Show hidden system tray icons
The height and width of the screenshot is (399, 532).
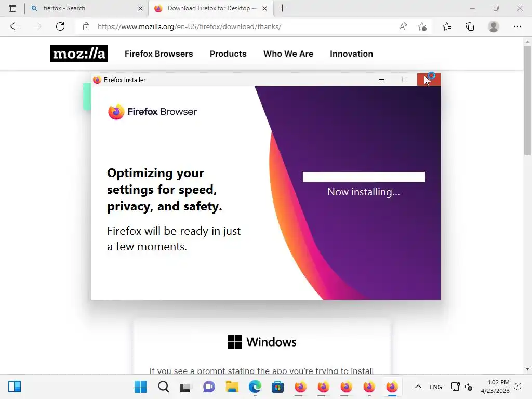click(418, 387)
